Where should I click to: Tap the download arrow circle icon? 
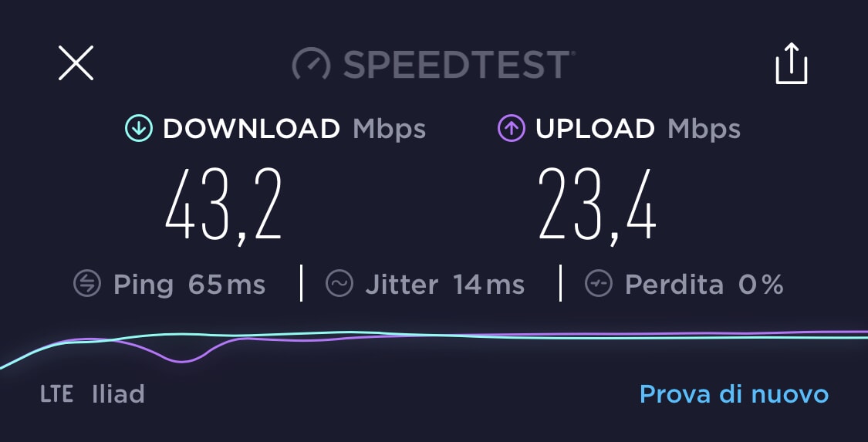(x=139, y=128)
